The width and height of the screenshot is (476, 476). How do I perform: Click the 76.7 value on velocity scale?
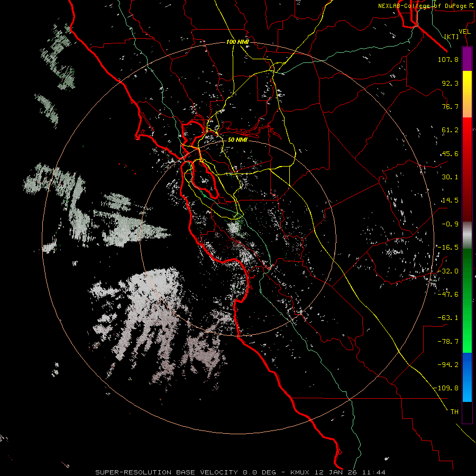coord(450,106)
